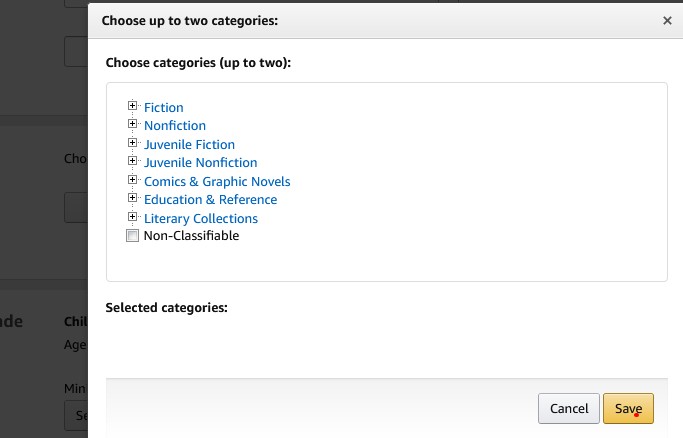Expand the Juvenile Nonfiction category
Viewport: 683px width, 438px height.
click(x=132, y=161)
